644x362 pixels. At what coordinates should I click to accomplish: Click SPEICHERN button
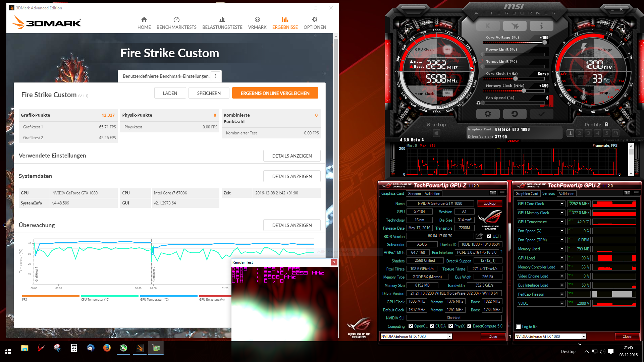point(209,93)
